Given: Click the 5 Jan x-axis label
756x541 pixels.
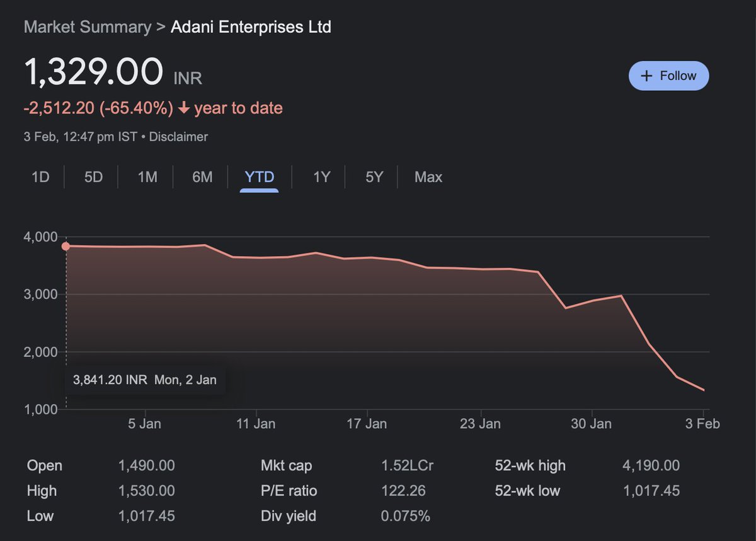Looking at the screenshot, I should [x=145, y=424].
